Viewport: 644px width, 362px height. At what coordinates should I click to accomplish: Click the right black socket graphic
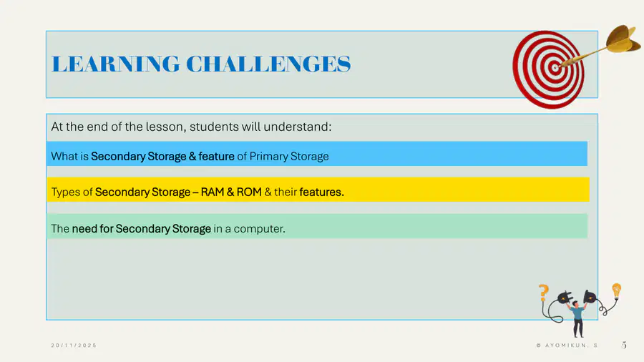tap(590, 296)
